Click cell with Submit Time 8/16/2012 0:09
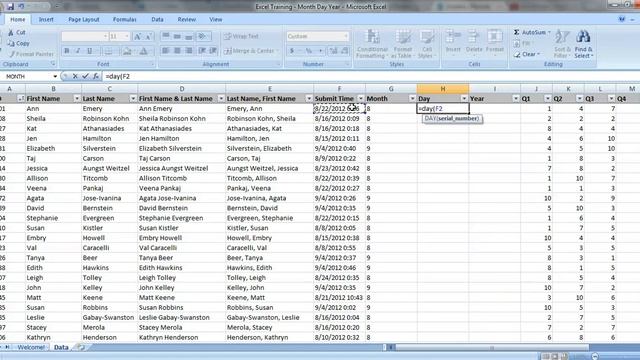 339,118
